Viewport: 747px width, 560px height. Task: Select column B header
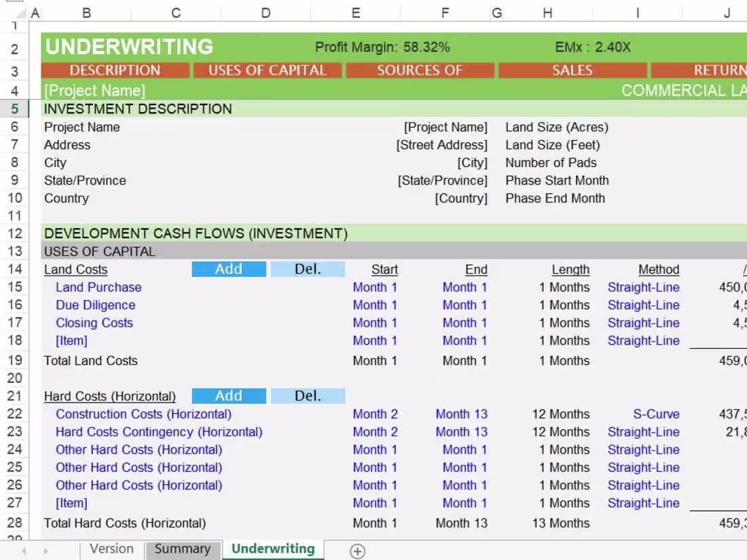86,12
